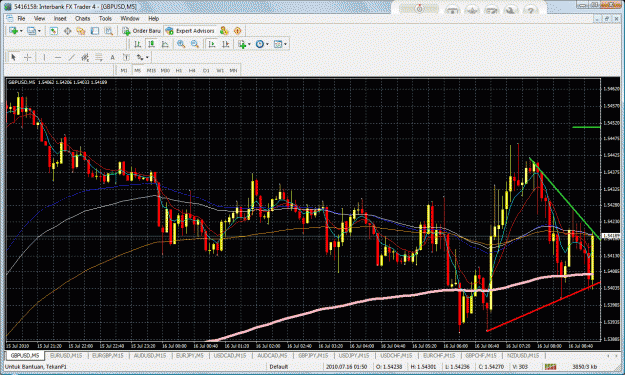Select the Horizontal Line tool
The image size is (625, 375).
point(58,58)
